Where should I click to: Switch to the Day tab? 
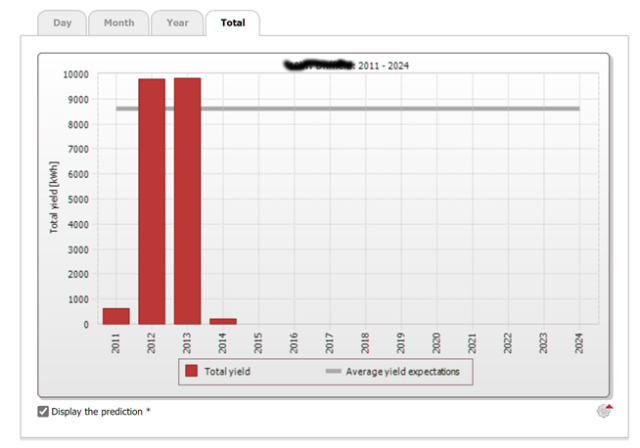click(61, 22)
